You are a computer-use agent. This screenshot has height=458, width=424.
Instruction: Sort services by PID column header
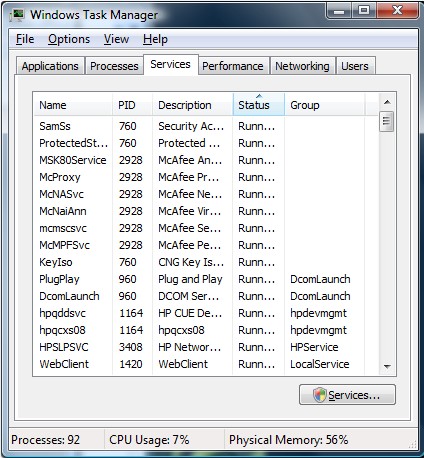tap(132, 105)
